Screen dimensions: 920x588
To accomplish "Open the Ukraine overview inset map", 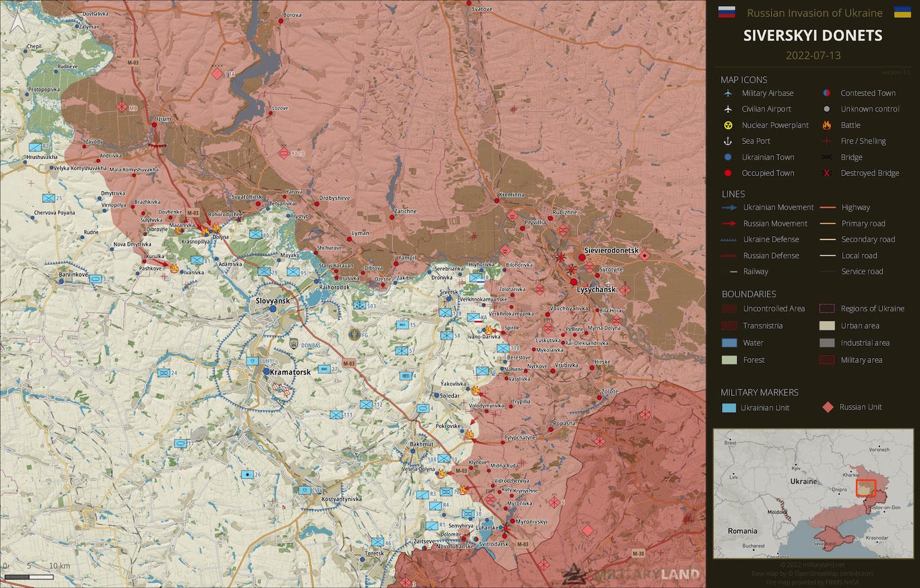I will [813, 494].
